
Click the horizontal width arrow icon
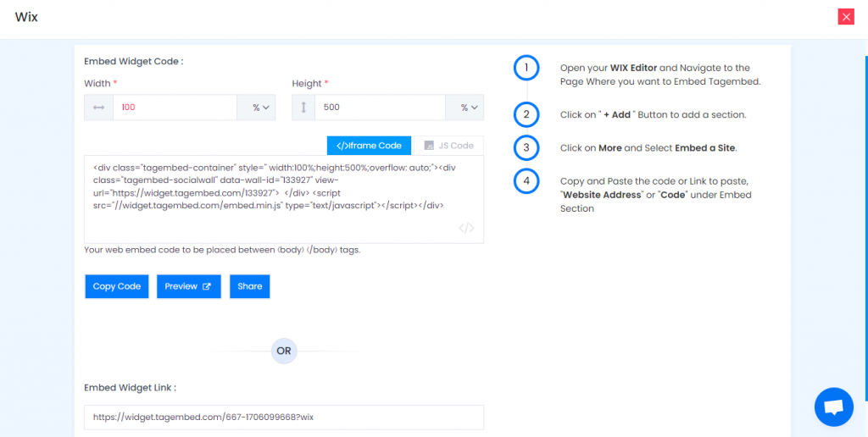[x=98, y=108]
